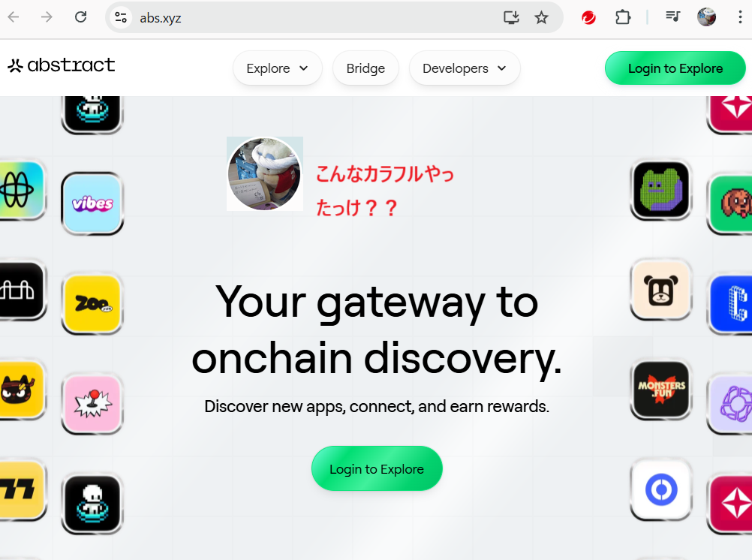Go to the Bridge page
Screen dimensions: 752x560
tap(365, 68)
